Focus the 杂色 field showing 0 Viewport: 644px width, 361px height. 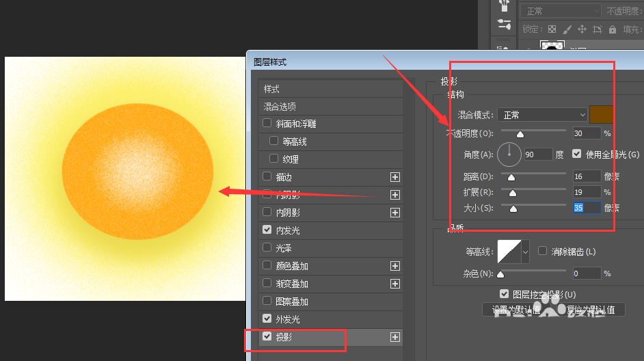coord(587,273)
